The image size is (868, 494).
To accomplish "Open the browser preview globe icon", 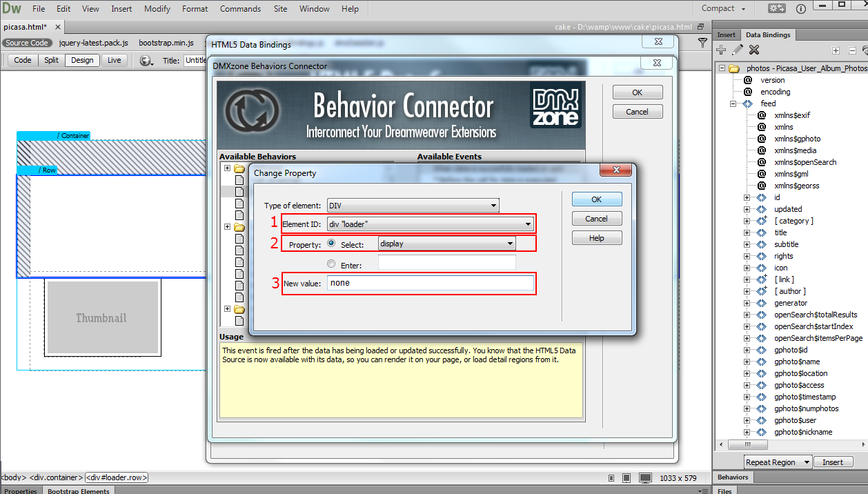I will pos(146,61).
